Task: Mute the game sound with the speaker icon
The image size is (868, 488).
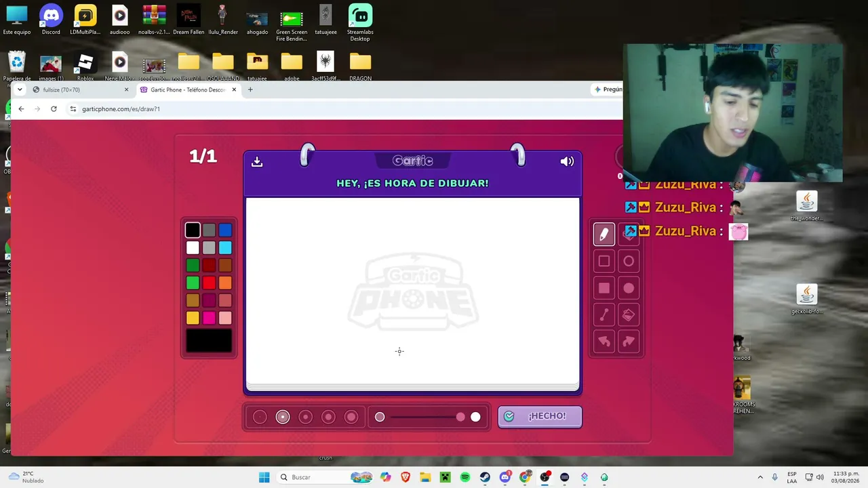Action: (567, 161)
